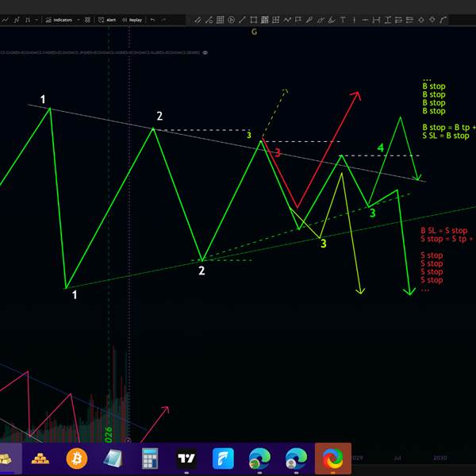Select the date range measure tool
The image size is (476, 476).
pos(376,20)
